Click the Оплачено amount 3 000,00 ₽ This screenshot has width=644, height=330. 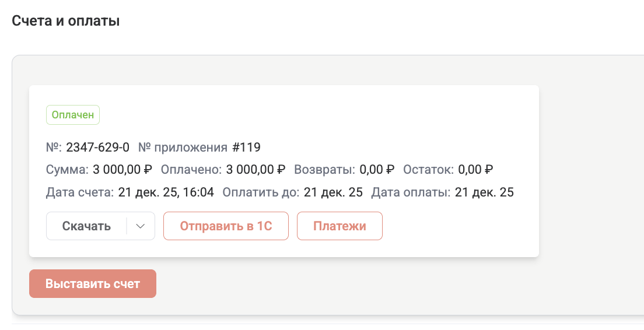tap(256, 170)
